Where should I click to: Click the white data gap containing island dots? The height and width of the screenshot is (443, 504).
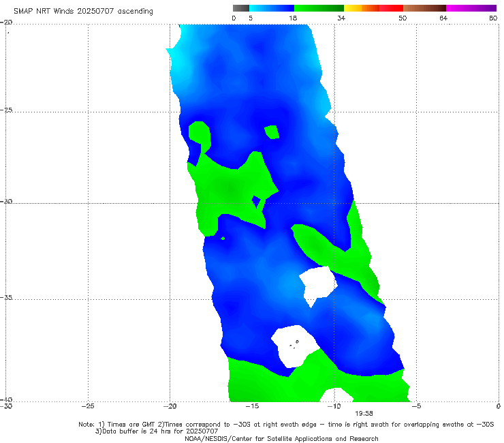tap(294, 346)
